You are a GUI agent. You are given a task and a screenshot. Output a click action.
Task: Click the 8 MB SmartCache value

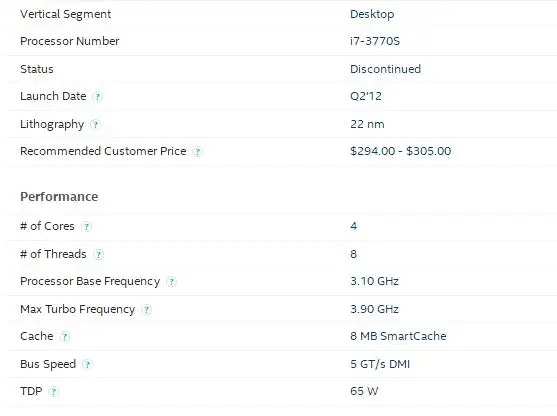pos(398,336)
